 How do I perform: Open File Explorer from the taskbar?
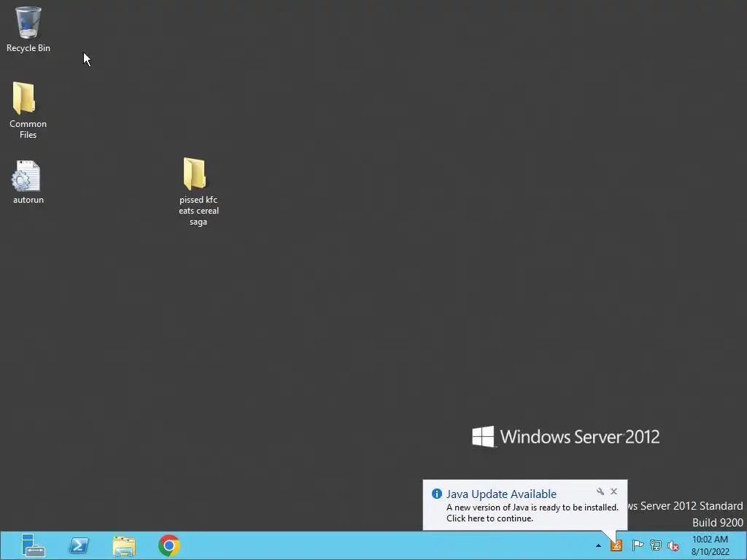click(x=124, y=545)
